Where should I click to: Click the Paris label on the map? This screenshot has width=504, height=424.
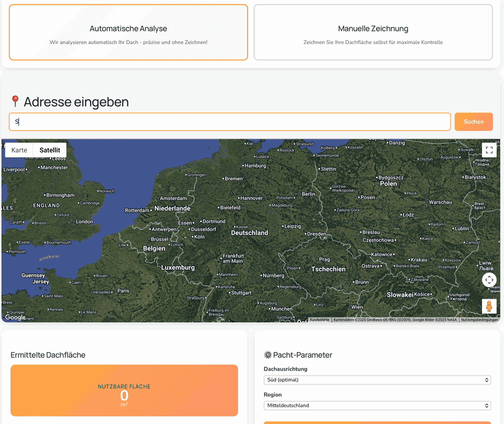click(x=123, y=291)
